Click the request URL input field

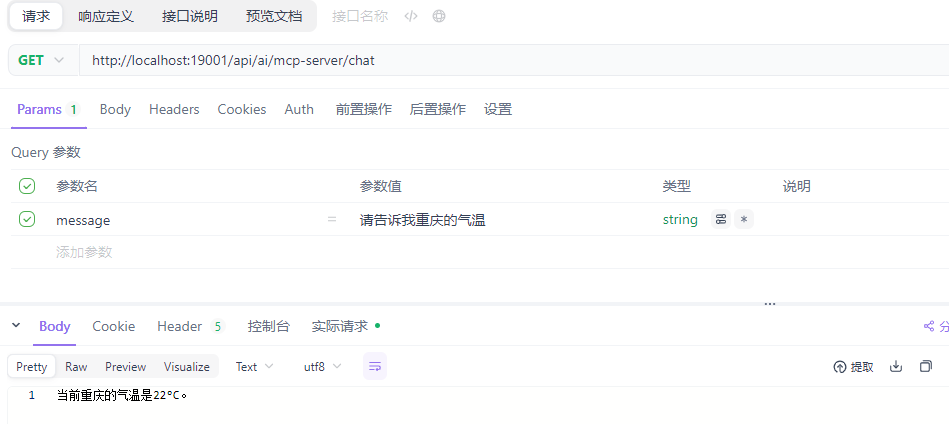[x=500, y=60]
